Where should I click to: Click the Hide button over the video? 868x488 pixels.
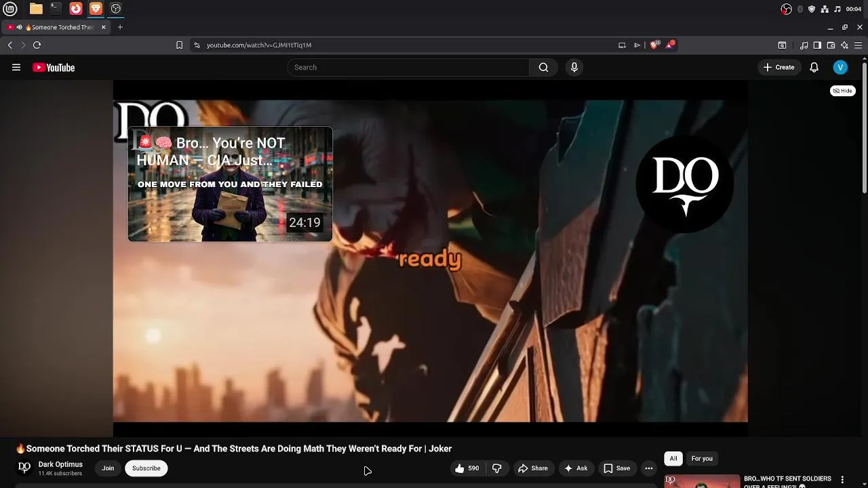[843, 91]
